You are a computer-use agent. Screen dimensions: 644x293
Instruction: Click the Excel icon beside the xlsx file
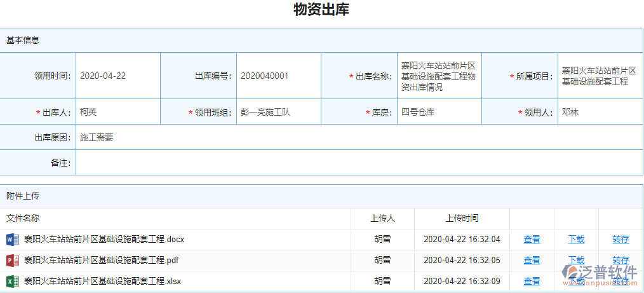pyautogui.click(x=13, y=281)
